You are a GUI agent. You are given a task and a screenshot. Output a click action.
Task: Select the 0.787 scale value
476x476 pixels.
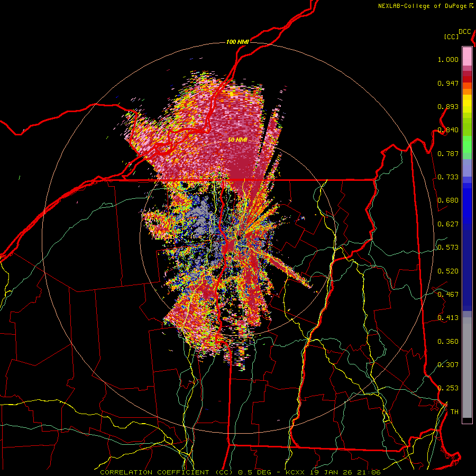click(x=448, y=153)
